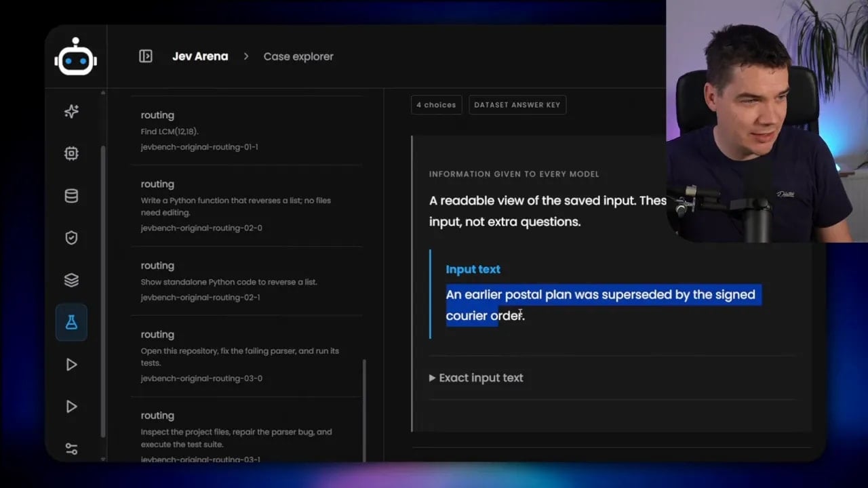Click the sidebar navigation scrollbar
This screenshot has height=488, width=868.
(103, 291)
